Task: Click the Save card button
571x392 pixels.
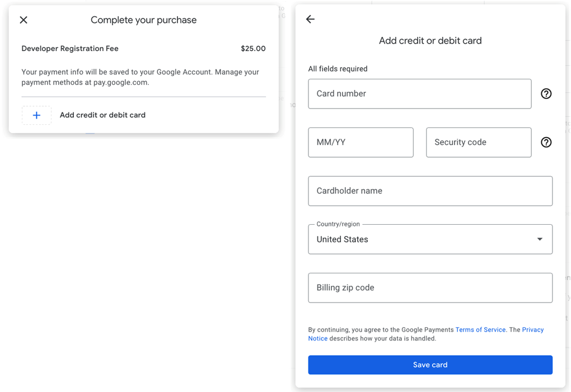Action: coord(430,365)
